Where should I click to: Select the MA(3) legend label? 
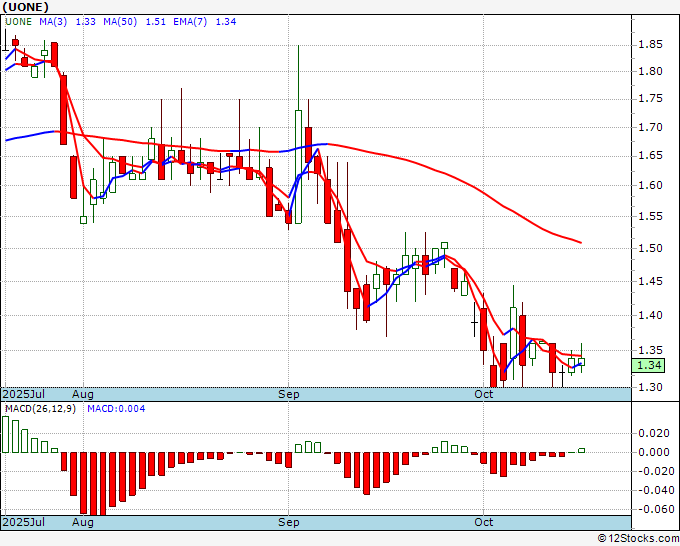(x=53, y=22)
